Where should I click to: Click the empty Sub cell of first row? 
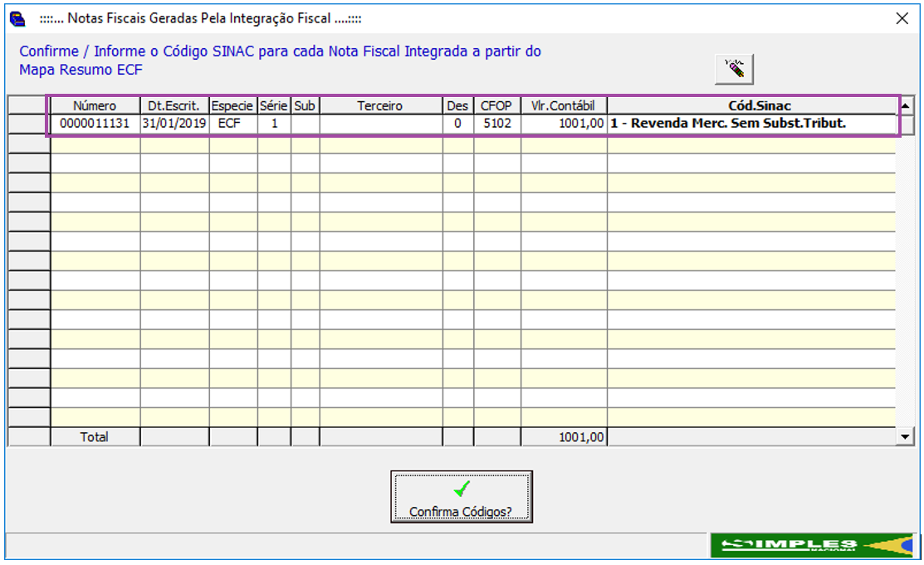tap(305, 124)
